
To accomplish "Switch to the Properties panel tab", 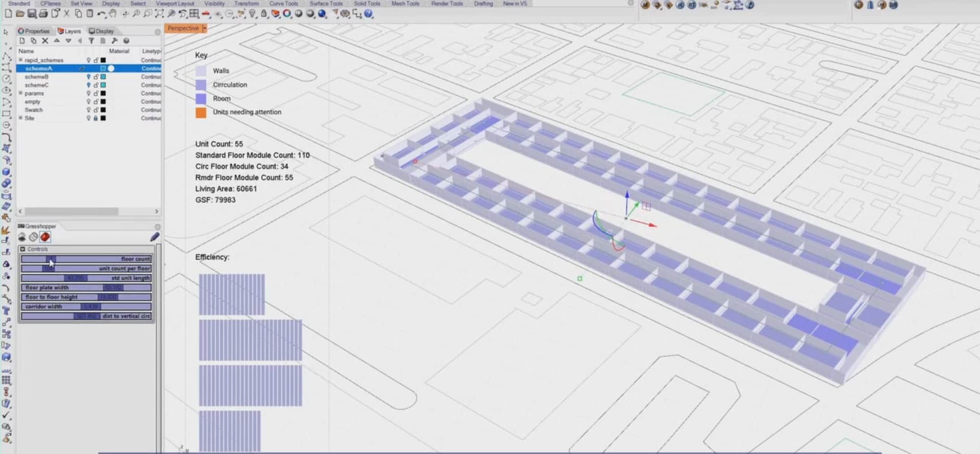I will [x=34, y=31].
